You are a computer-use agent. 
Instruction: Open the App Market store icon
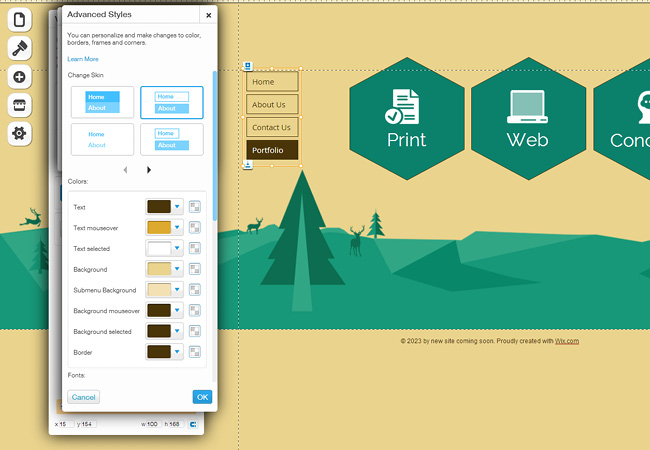tap(20, 105)
